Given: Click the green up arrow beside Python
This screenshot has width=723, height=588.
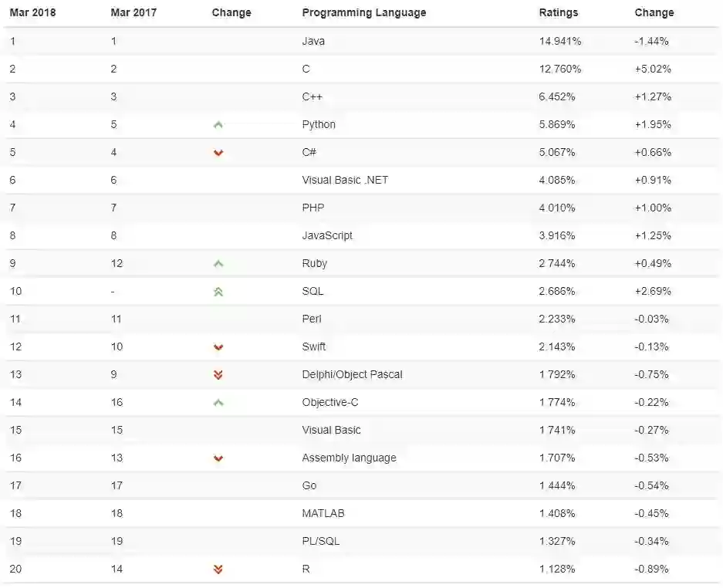Looking at the screenshot, I should [218, 124].
